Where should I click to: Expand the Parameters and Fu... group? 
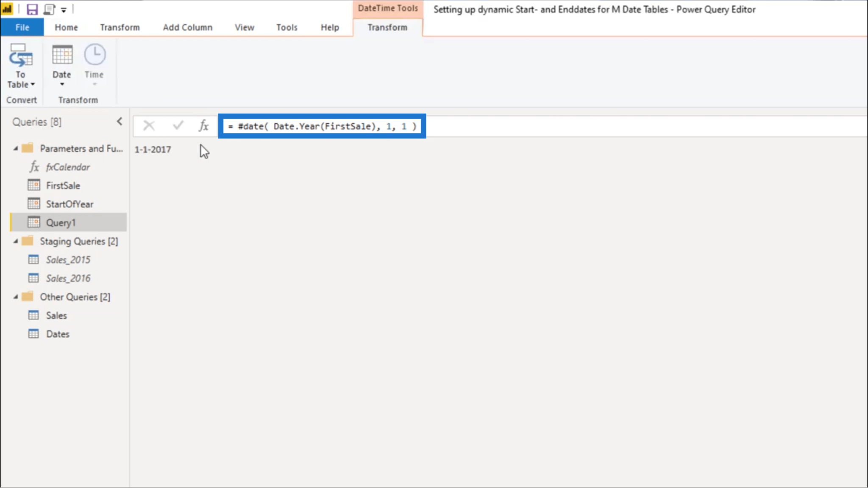coord(15,148)
